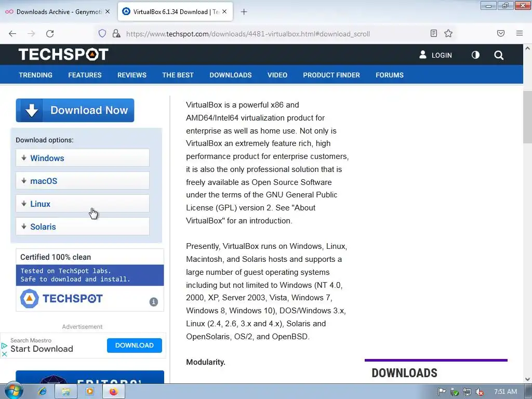Open the REVIEWS menu item
This screenshot has width=532, height=399.
click(132, 75)
